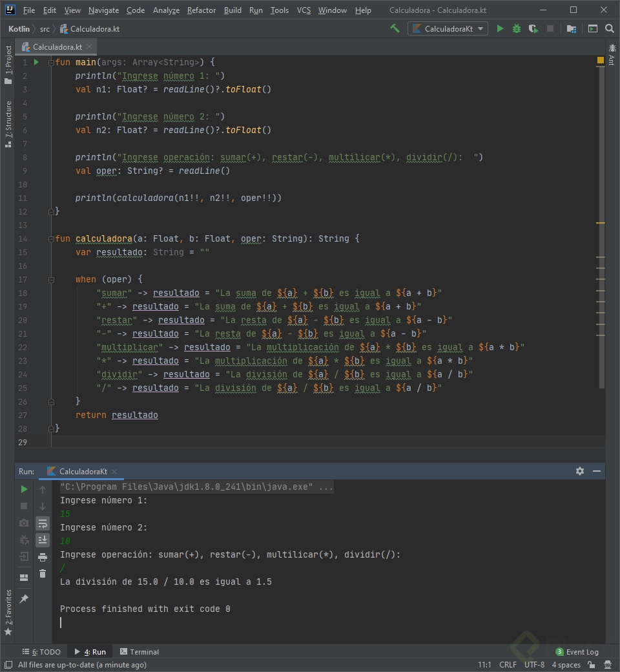Collapse the main function fold marker
Image resolution: width=620 pixels, height=672 pixels.
pos(51,63)
